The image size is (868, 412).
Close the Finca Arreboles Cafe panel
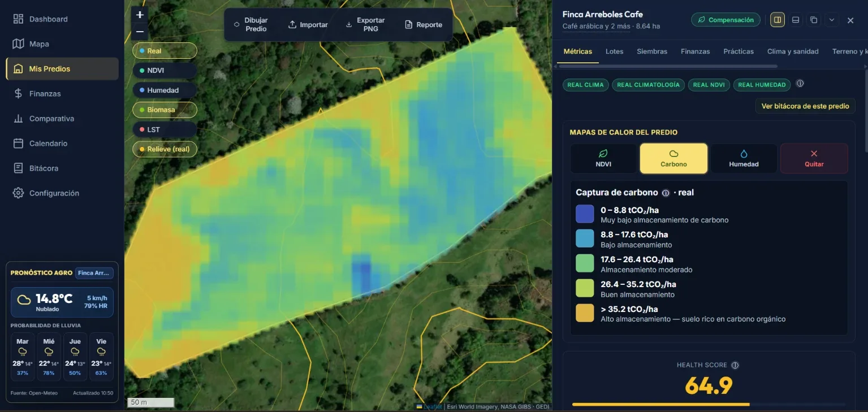850,20
